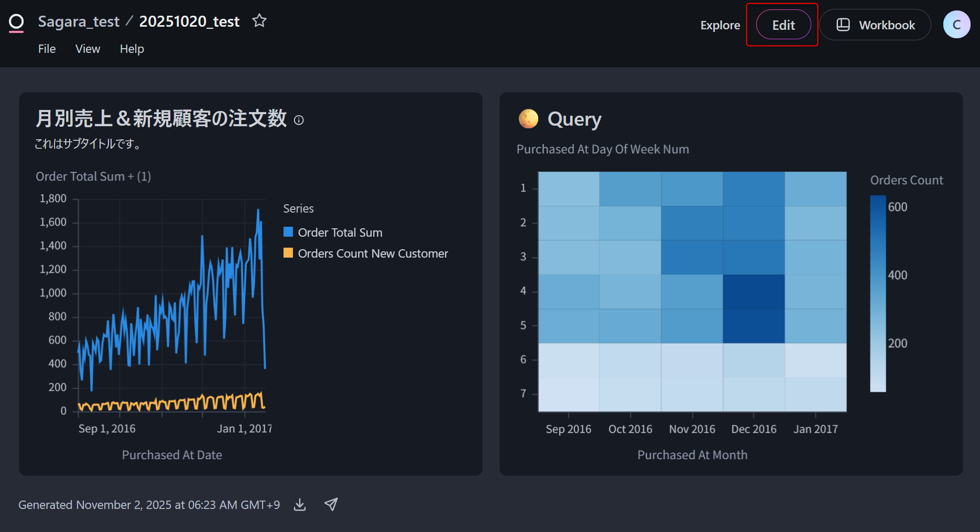This screenshot has height=532, width=980.
Task: Click the Orders Count color gradient bar
Action: (x=878, y=293)
